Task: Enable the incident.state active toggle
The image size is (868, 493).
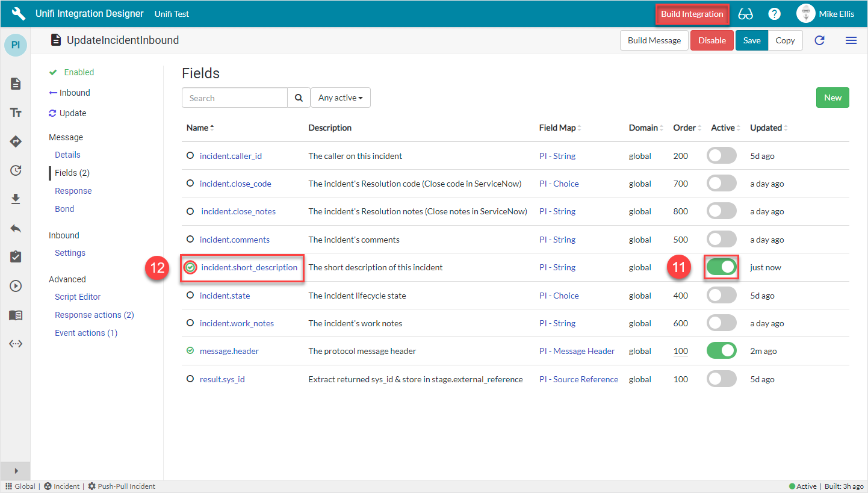Action: click(x=721, y=296)
